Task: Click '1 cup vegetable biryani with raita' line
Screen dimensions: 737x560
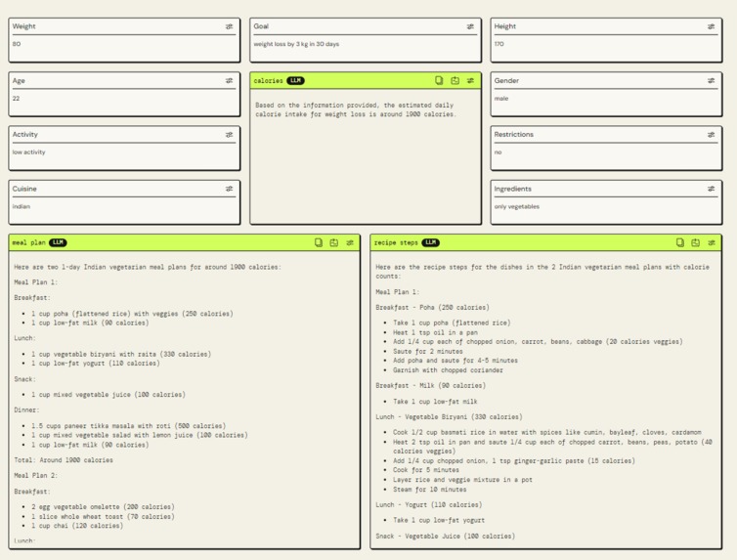Action: (121, 354)
